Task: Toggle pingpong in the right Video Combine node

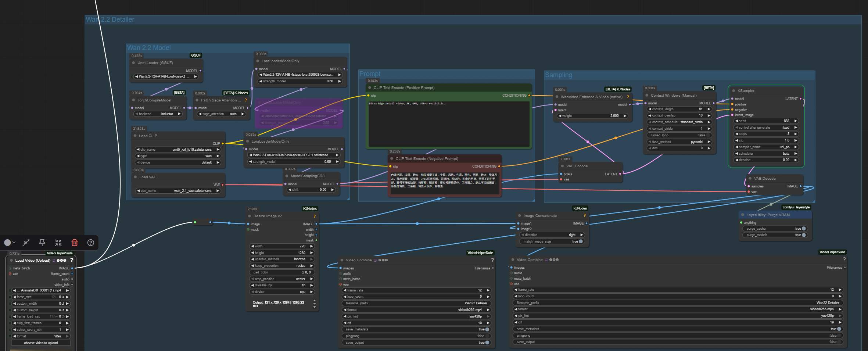Action: pyautogui.click(x=678, y=336)
